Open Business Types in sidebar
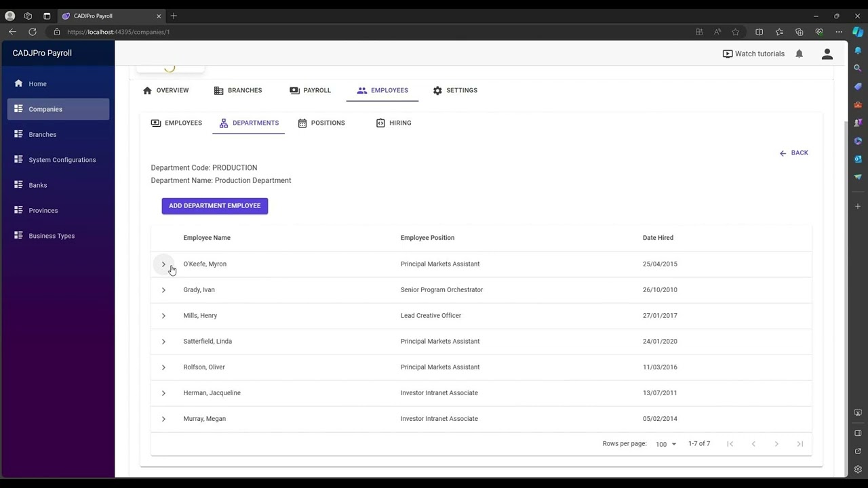This screenshot has height=488, width=868. click(58, 236)
